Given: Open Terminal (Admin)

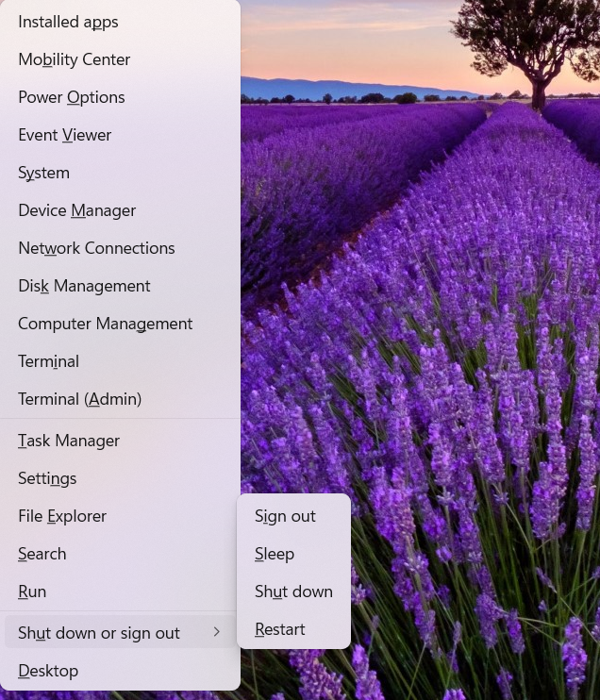Looking at the screenshot, I should (x=79, y=399).
